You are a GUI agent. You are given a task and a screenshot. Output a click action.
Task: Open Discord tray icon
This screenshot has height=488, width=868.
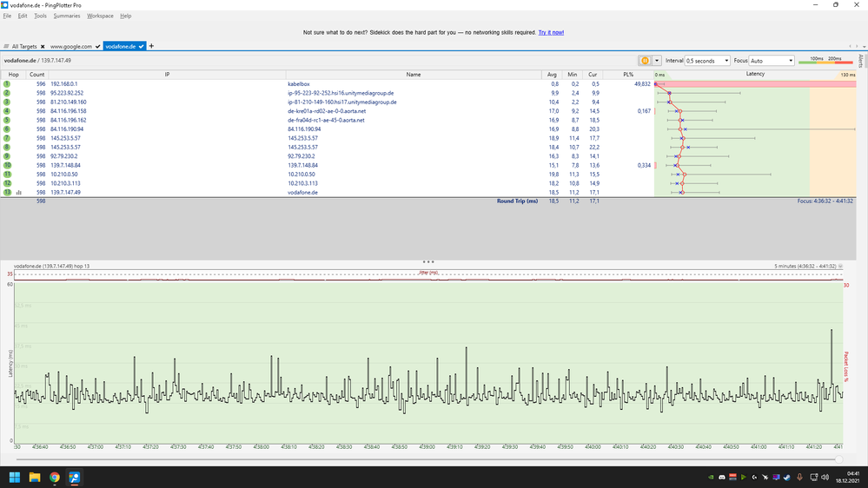pos(722,477)
